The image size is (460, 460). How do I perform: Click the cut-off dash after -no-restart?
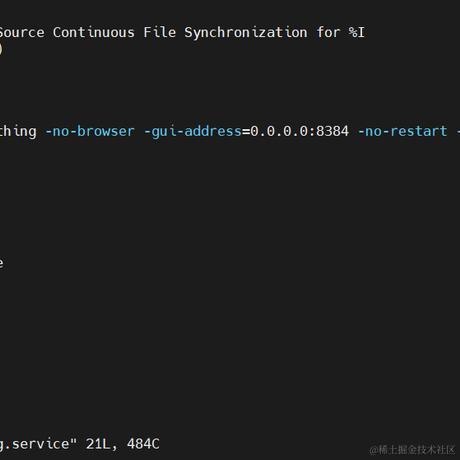(458, 132)
